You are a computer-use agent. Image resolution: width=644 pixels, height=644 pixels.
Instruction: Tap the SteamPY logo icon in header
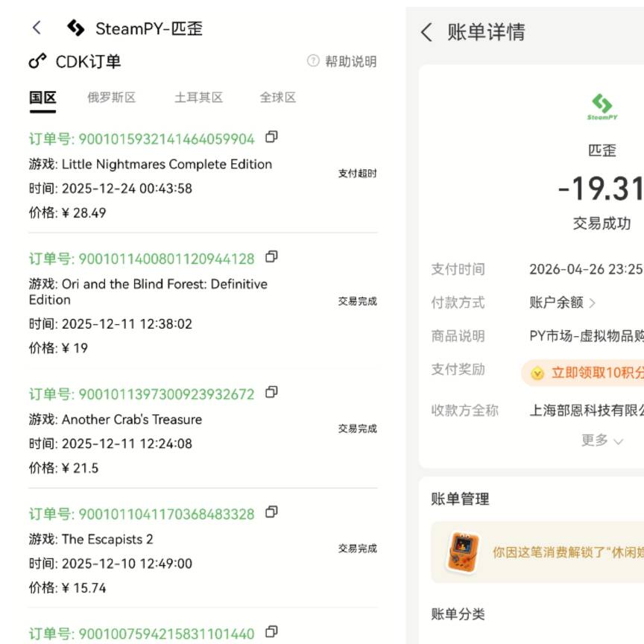click(x=76, y=28)
